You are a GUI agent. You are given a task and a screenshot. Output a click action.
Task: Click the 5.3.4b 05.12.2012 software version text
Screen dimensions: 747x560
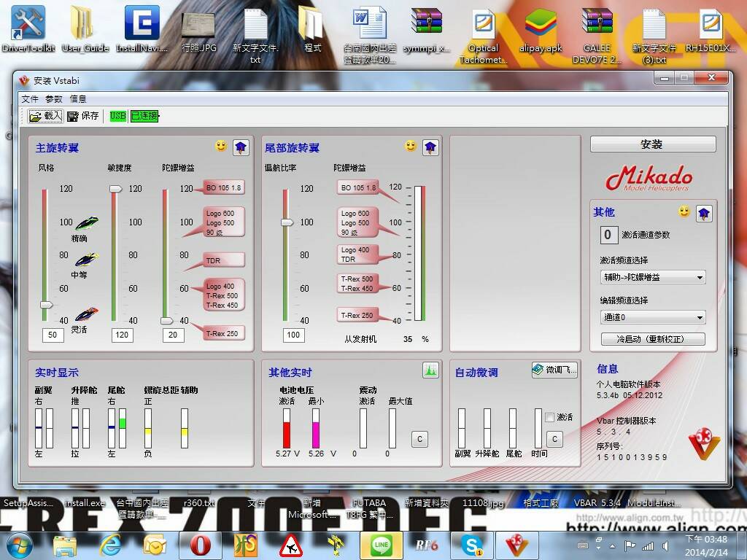630,395
